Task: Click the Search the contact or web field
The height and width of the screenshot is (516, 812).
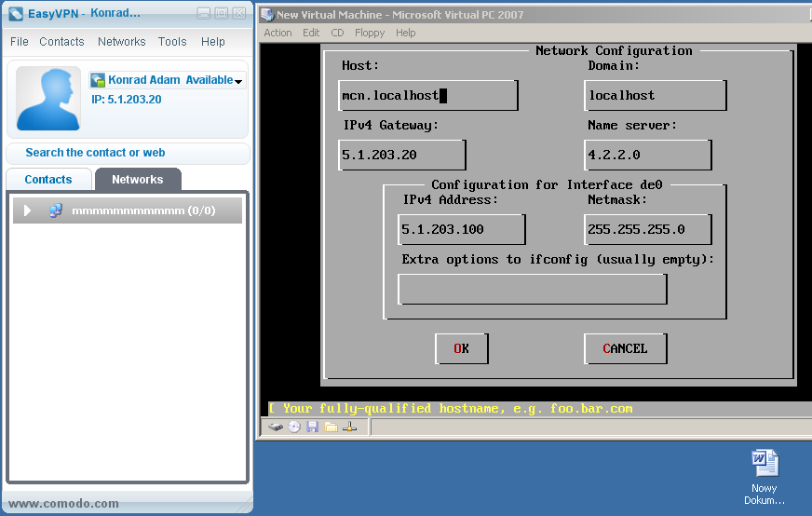Action: click(128, 153)
